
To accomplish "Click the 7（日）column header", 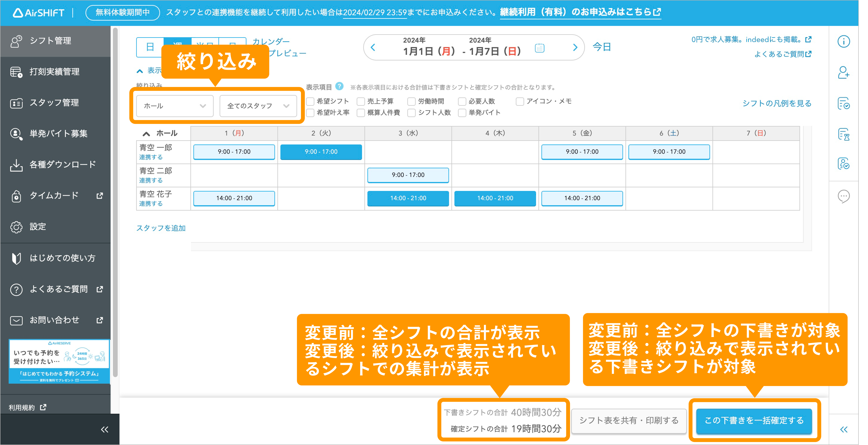I will tap(756, 133).
